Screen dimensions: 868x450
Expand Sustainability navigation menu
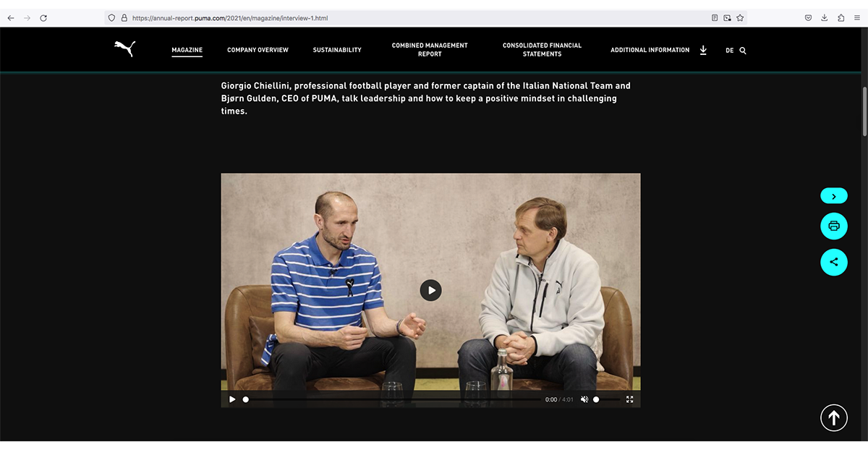pos(337,50)
